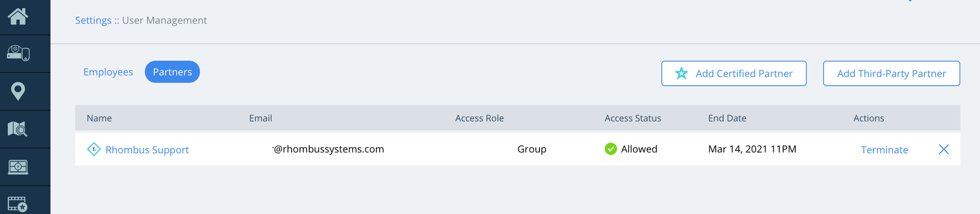
Task: Click the green Allowed status checkmark
Action: coord(611,149)
